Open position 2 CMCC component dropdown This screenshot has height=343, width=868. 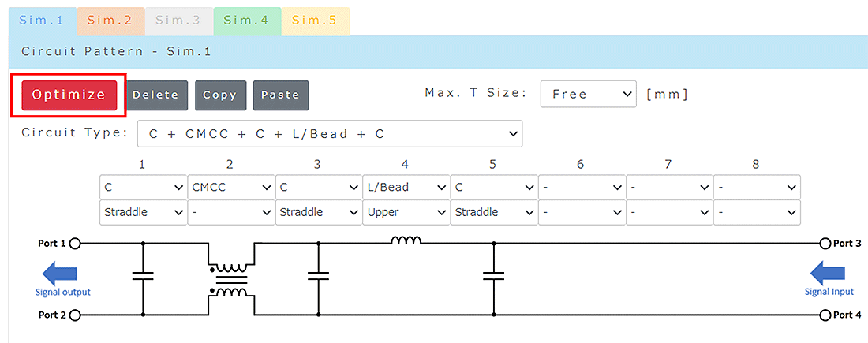point(231,188)
